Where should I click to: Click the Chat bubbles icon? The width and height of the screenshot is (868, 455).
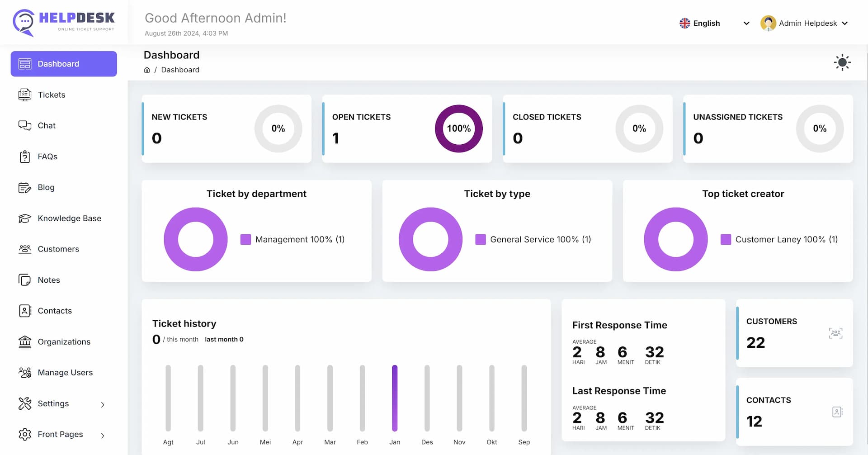25,125
